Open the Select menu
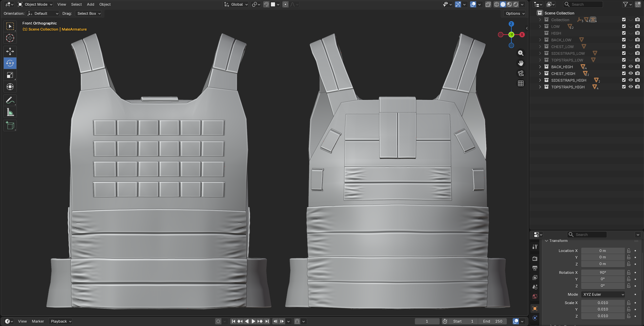 pyautogui.click(x=76, y=4)
